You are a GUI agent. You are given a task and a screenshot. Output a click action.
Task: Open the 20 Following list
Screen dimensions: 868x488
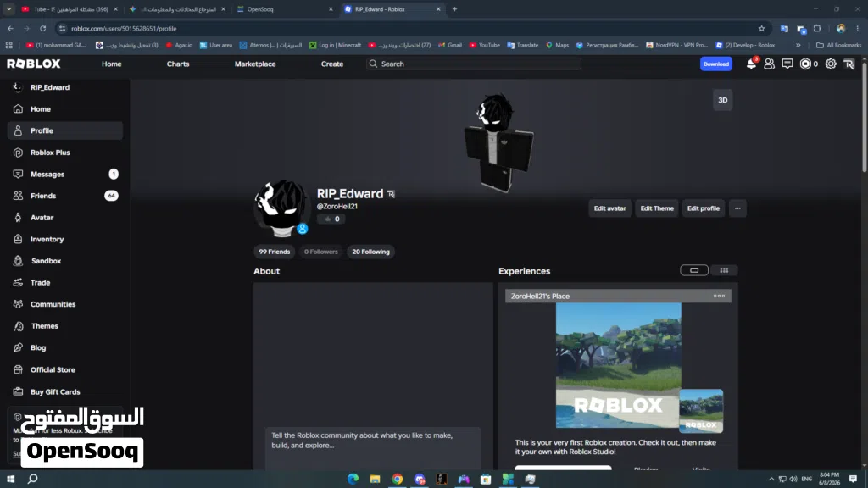point(371,252)
